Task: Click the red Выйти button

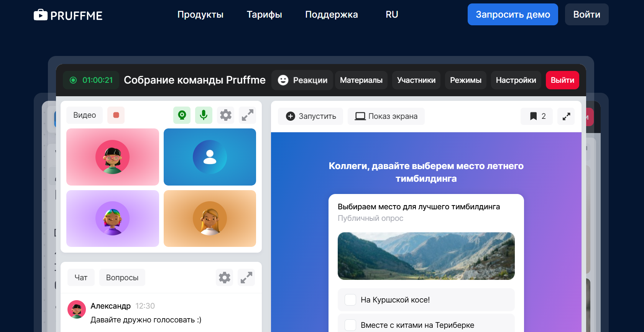Action: point(562,80)
